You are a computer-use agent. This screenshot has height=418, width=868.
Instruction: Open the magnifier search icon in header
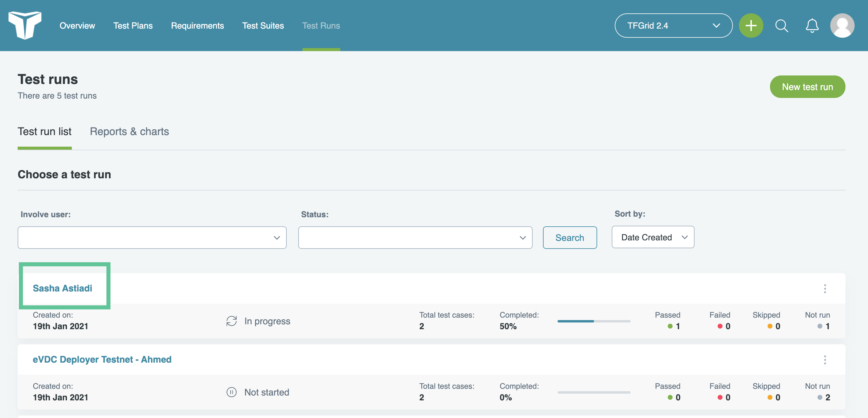(x=781, y=26)
